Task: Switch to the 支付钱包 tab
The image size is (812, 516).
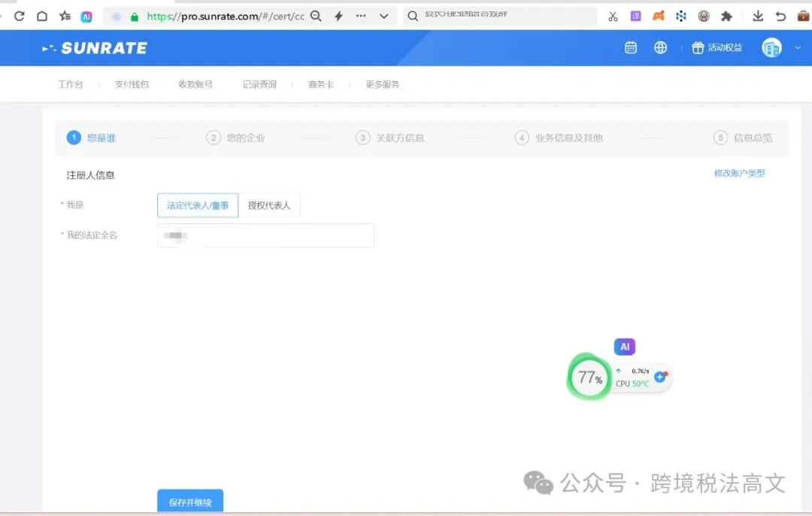Action: click(131, 83)
